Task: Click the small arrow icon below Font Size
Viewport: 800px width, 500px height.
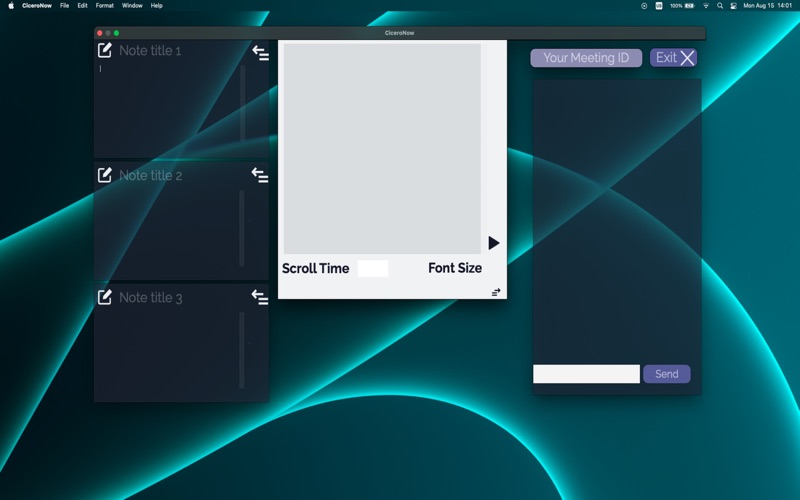Action: coord(495,292)
